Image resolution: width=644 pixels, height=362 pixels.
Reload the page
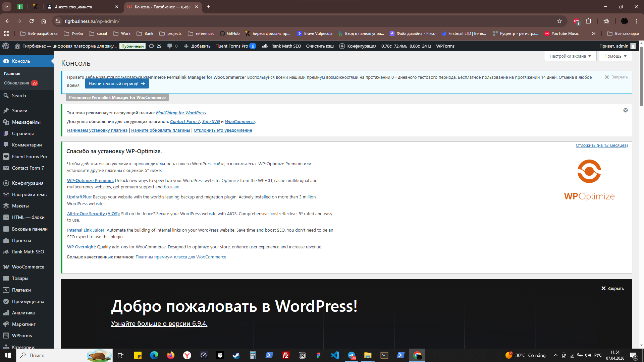pos(32,21)
